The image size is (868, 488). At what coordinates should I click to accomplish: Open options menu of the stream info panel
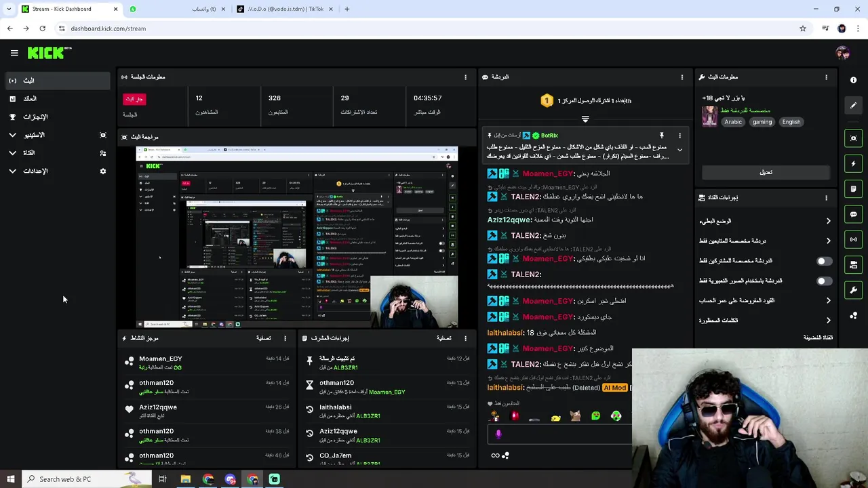(x=826, y=77)
